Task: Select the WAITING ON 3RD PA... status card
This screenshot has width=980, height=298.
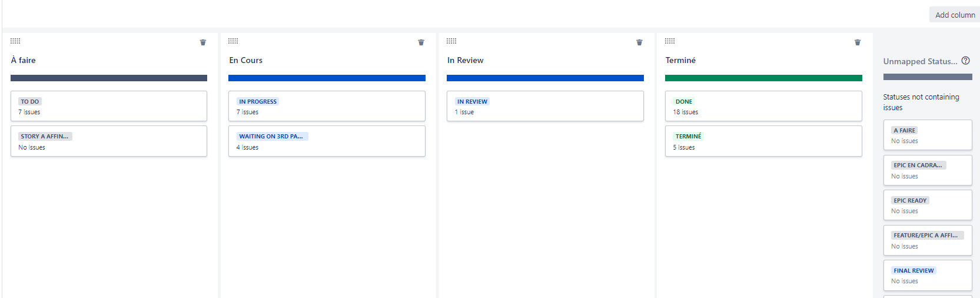Action: tap(327, 141)
